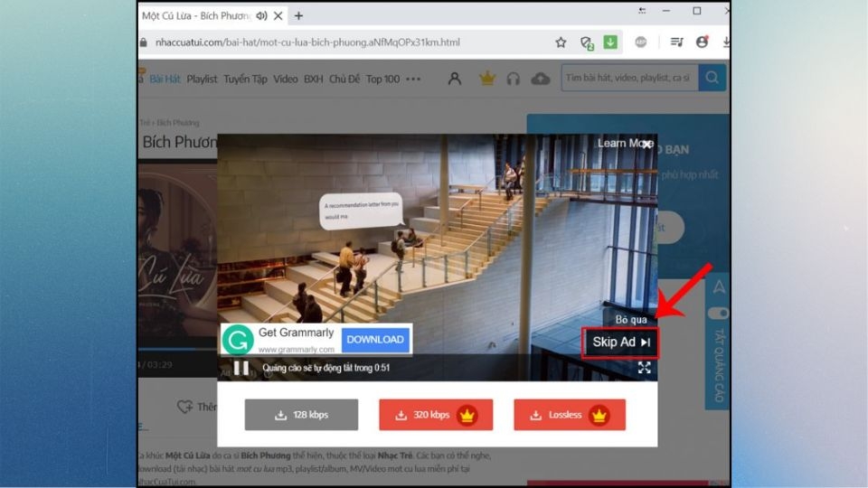Go to the Top 100 menu
Viewport: 868px width, 488px height.
[382, 79]
